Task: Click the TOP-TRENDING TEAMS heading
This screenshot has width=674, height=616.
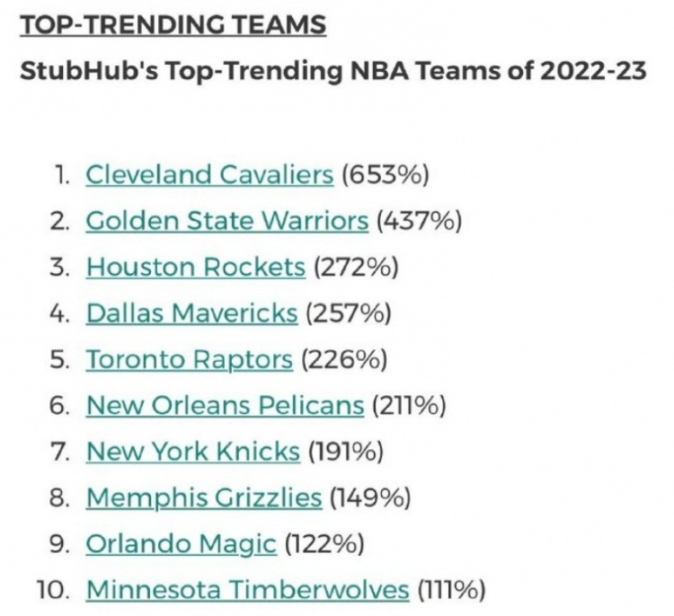Action: [x=173, y=24]
